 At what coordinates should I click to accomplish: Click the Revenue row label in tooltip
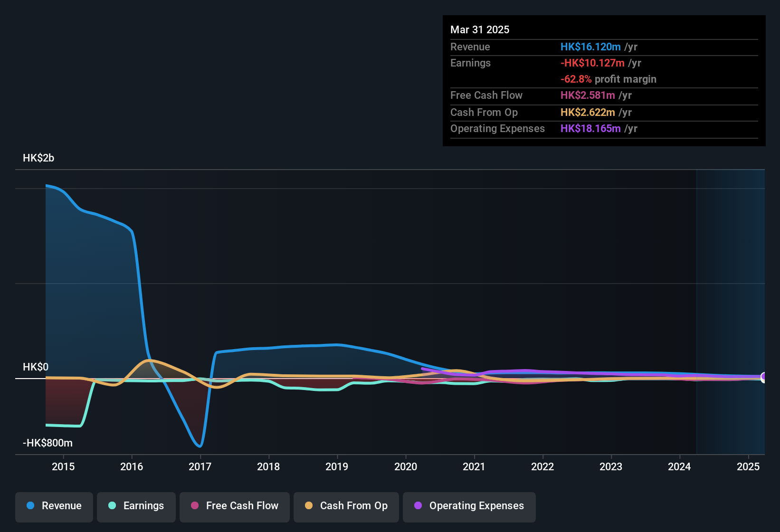point(470,47)
